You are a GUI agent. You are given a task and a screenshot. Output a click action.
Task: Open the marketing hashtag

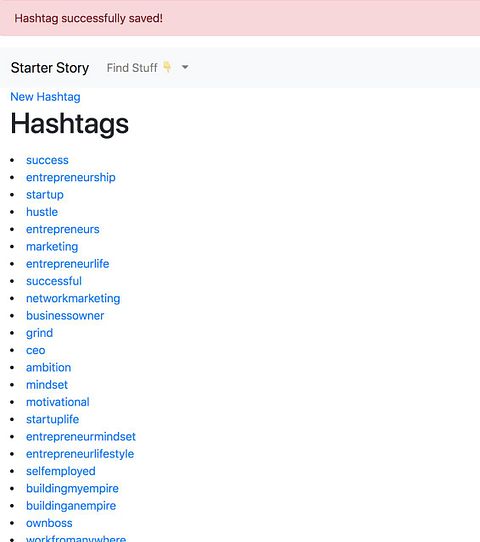pos(52,246)
